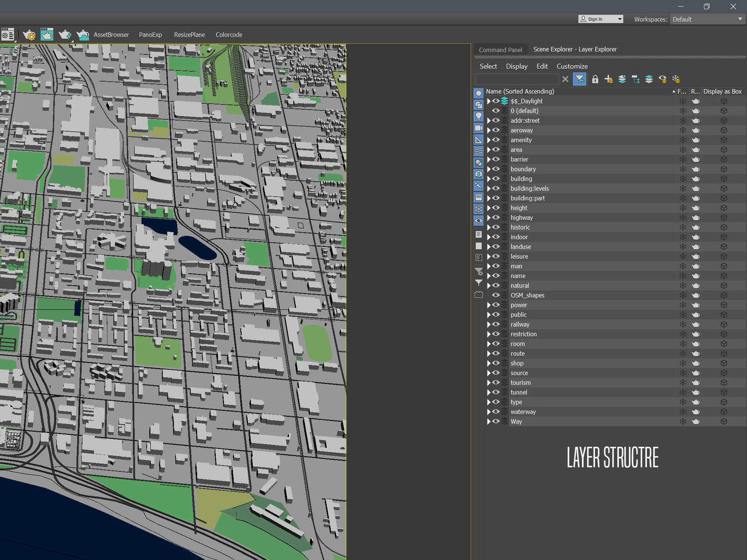Toggle visibility of the landuse layer
The height and width of the screenshot is (560, 747).
496,247
